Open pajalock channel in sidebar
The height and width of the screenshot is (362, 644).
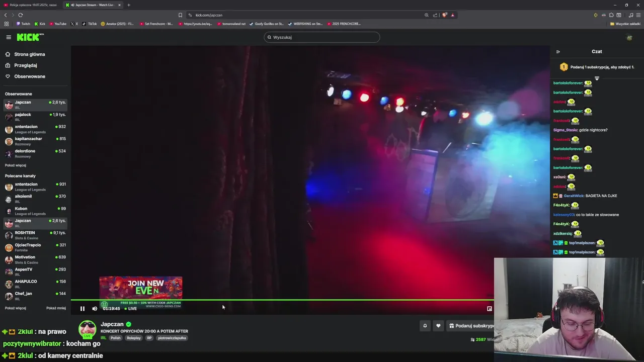(35, 117)
